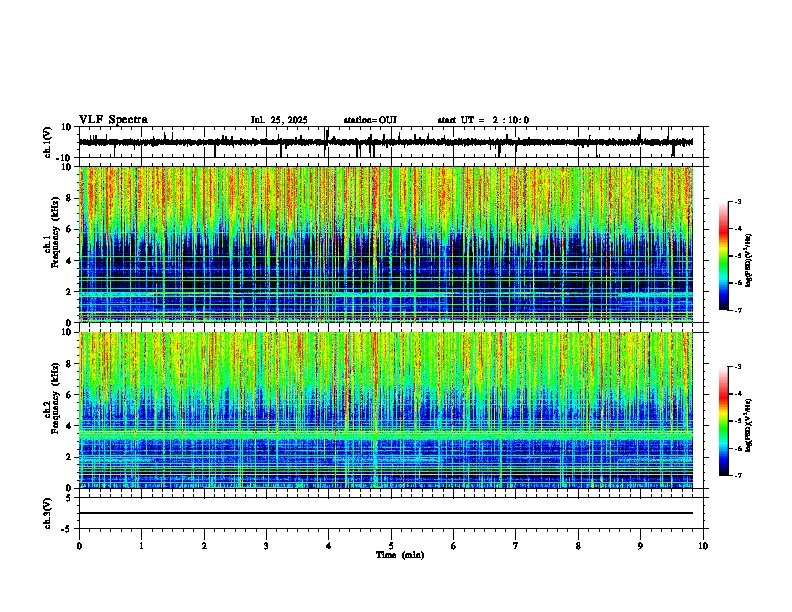Click the ch.2 'Frequency (kHz)' axis label
This screenshot has height=612, width=792.
click(55, 398)
